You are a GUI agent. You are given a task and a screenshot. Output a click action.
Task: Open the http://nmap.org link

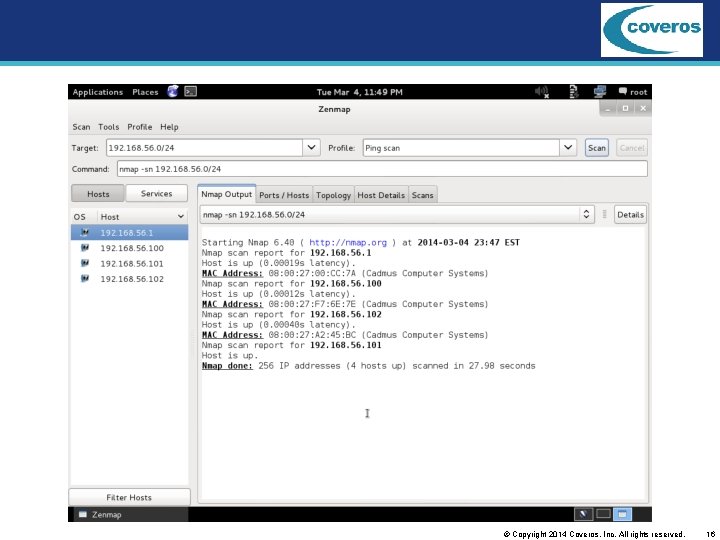point(348,242)
